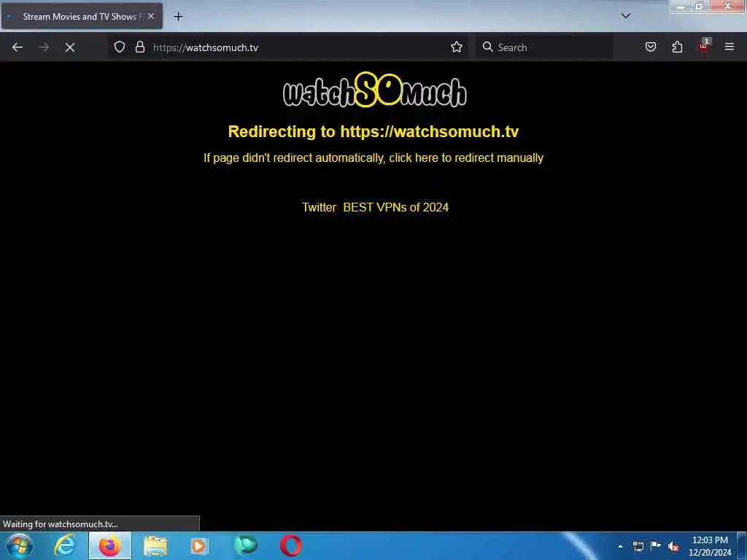This screenshot has height=560, width=747.
Task: Click the grayed-out forward arrow
Action: [x=44, y=47]
